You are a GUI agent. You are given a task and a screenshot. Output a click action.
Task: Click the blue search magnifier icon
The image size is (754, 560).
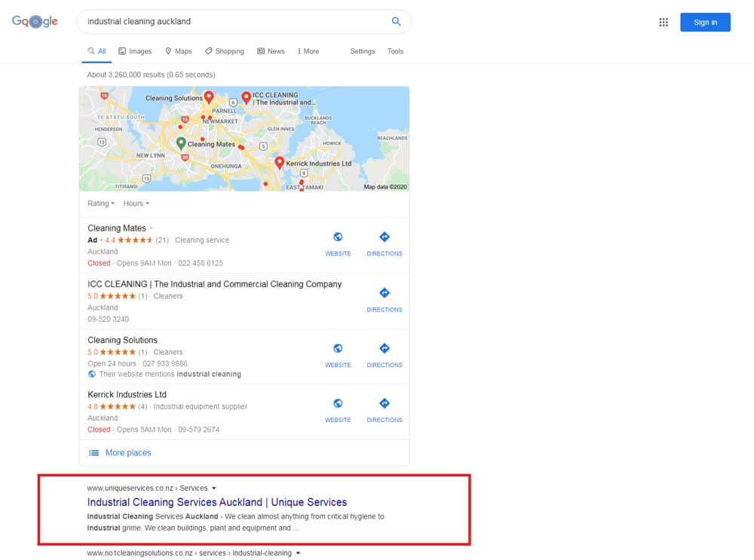(x=396, y=22)
